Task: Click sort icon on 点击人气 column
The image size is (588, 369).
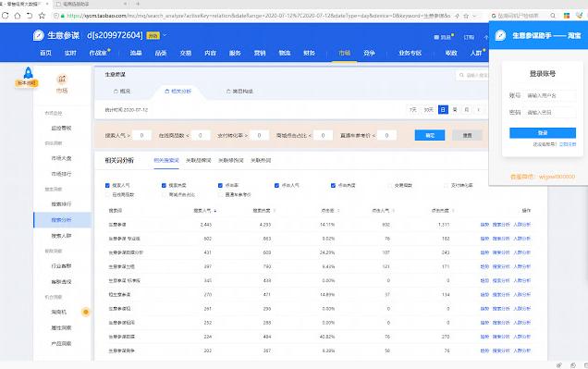Action: click(394, 211)
